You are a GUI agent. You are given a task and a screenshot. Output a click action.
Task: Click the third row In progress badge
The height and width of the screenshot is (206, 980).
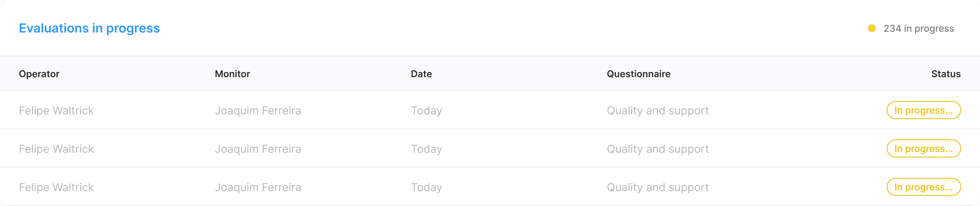pos(924,187)
